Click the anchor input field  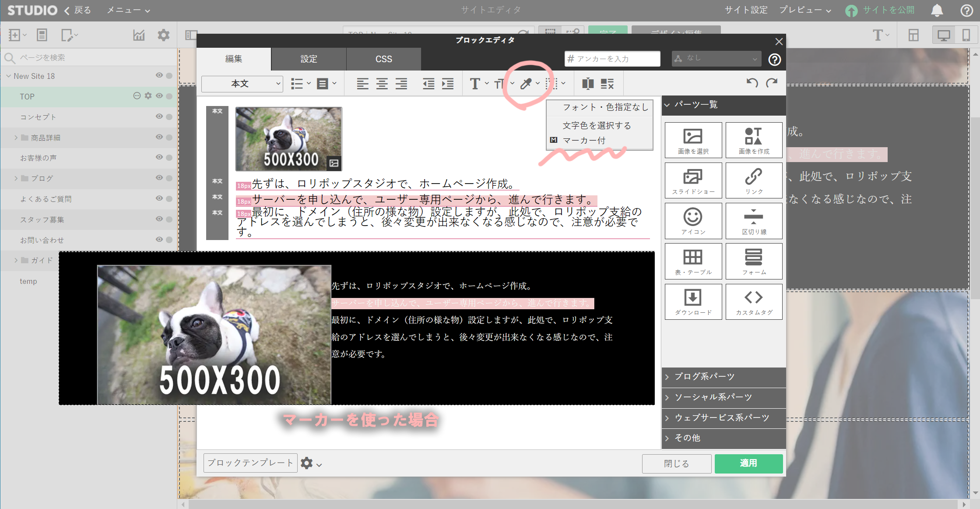(x=613, y=59)
